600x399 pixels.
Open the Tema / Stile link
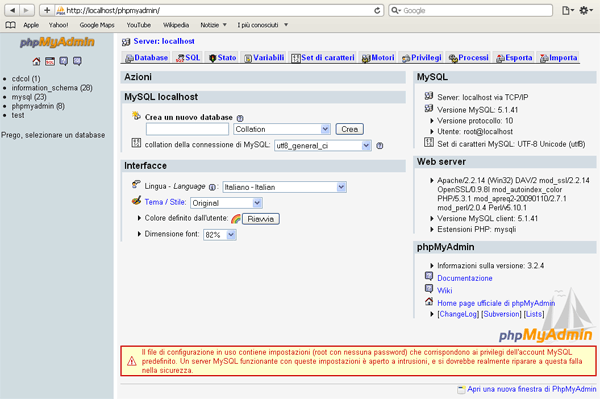165,202
